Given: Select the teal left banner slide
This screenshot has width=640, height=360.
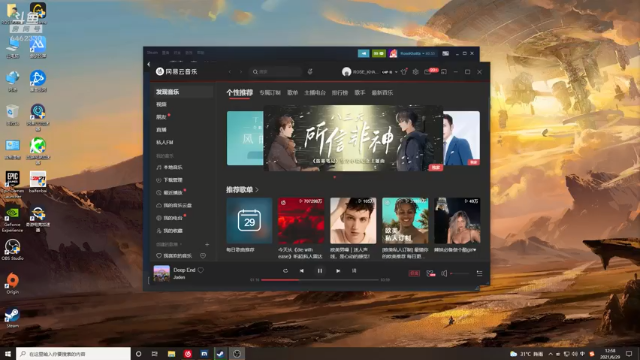Looking at the screenshot, I should tap(245, 138).
